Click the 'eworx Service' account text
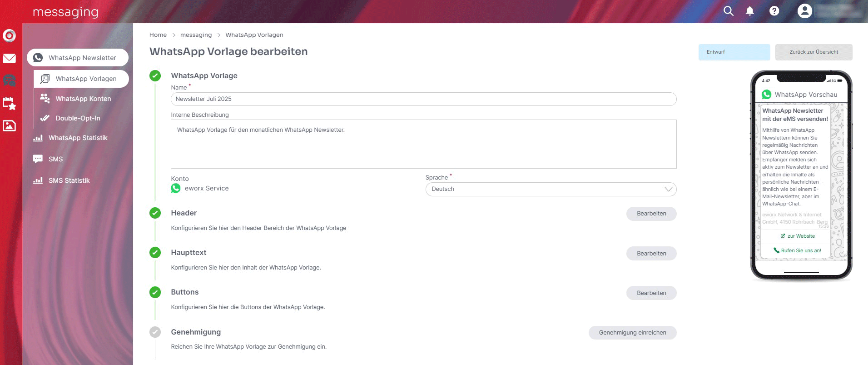The height and width of the screenshot is (365, 868). 207,188
